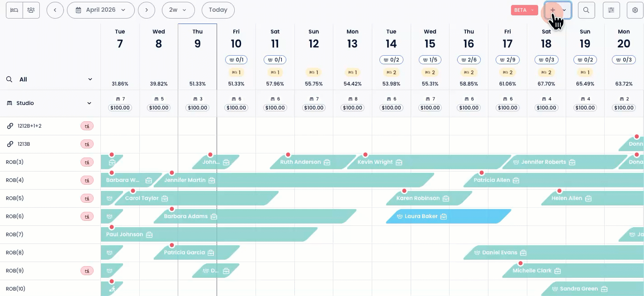Screen dimensions: 644x296
Task: Click the 2/9 group badge on Fri 17
Action: click(507, 60)
